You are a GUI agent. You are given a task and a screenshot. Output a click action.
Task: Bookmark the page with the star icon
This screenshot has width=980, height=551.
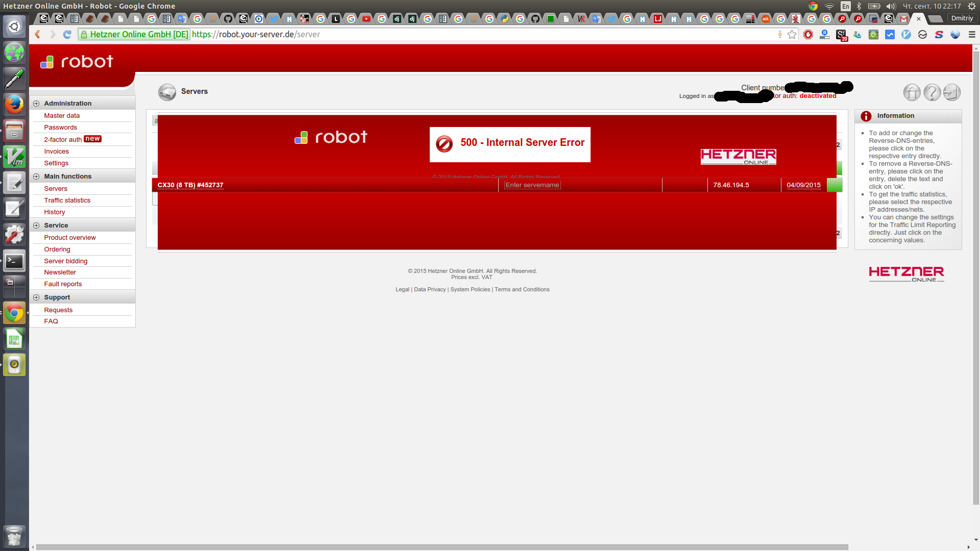[x=792, y=35]
